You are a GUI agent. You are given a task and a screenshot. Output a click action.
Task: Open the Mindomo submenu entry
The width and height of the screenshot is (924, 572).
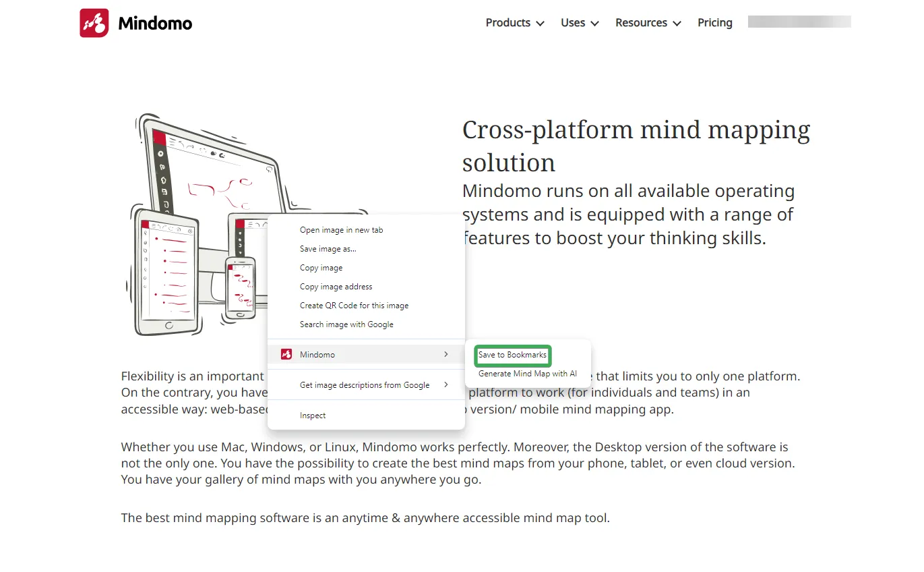point(366,354)
